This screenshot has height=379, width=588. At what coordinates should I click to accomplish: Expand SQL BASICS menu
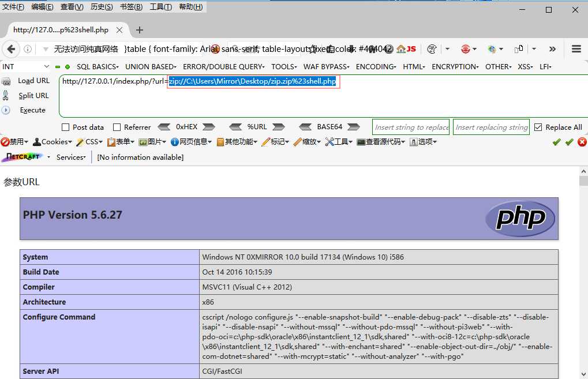point(98,67)
